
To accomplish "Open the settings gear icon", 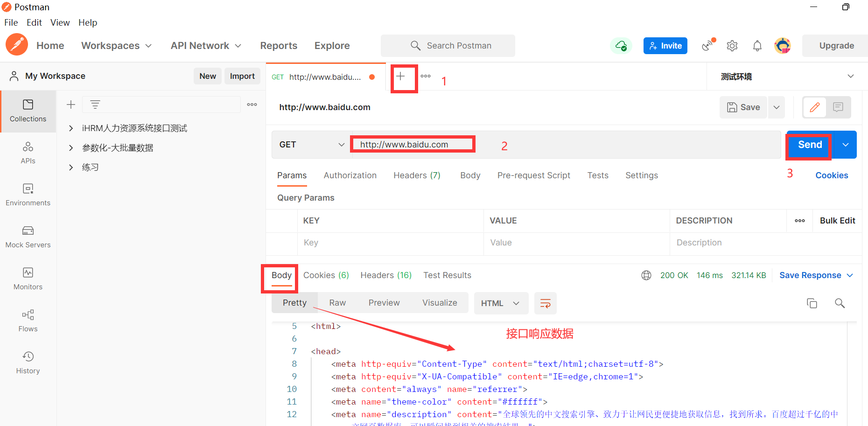I will pyautogui.click(x=732, y=46).
